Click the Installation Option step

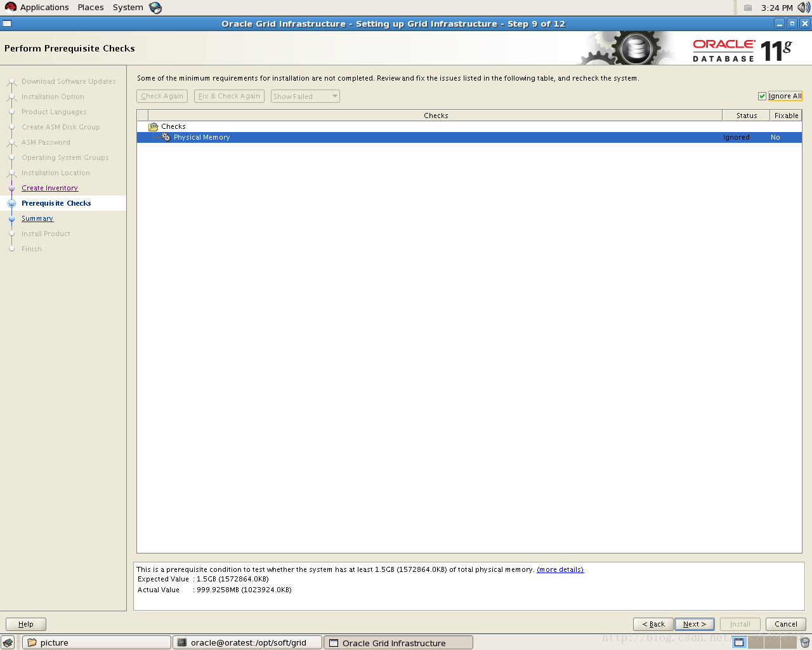pyautogui.click(x=53, y=96)
